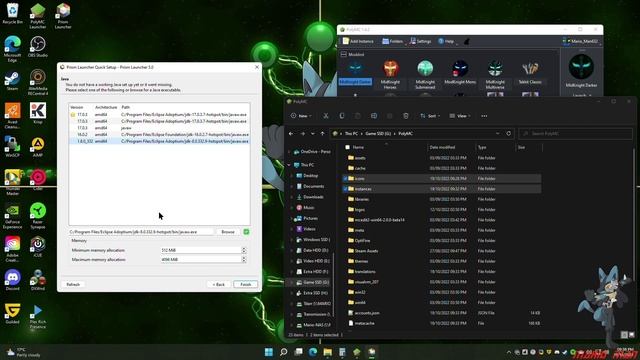Open Folders menu in PolyMC toolbar
Viewport: 640px width, 360px height.
coord(393,41)
